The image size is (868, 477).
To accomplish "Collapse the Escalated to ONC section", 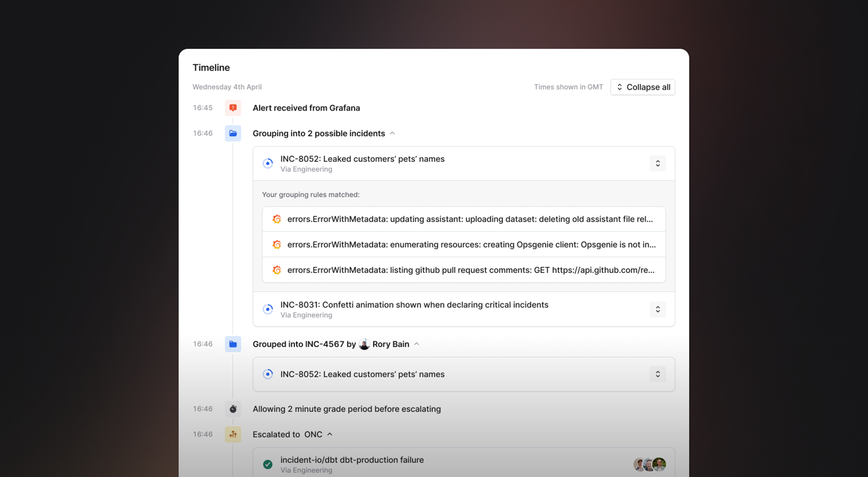I will [330, 434].
